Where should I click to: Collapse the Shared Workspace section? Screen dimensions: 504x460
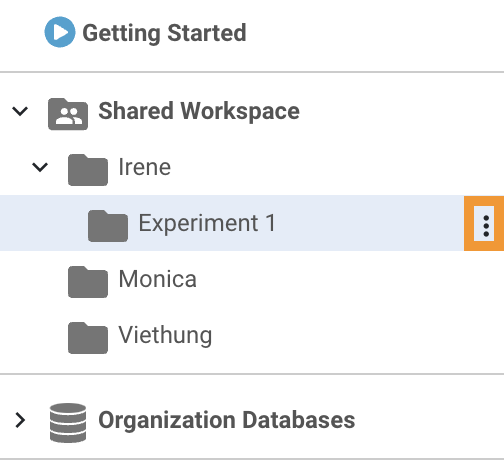click(x=20, y=111)
